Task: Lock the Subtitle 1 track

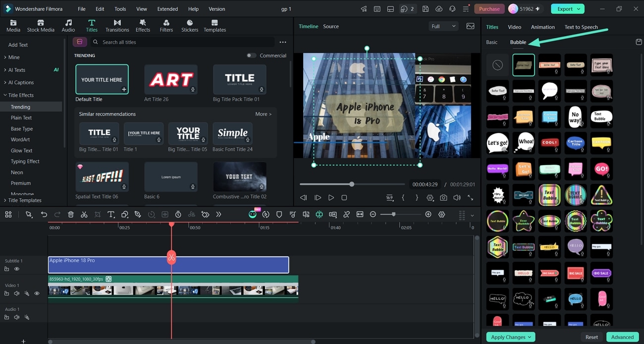Action: click(7, 269)
